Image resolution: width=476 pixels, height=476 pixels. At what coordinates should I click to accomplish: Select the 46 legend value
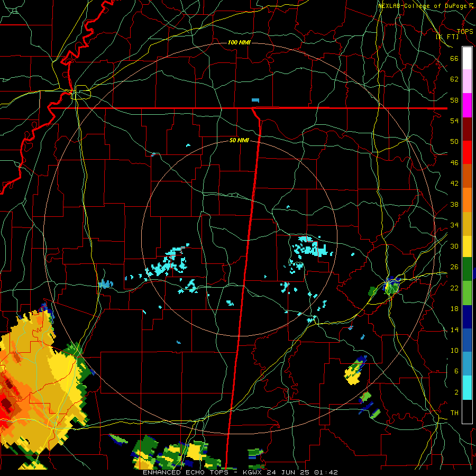pyautogui.click(x=454, y=162)
